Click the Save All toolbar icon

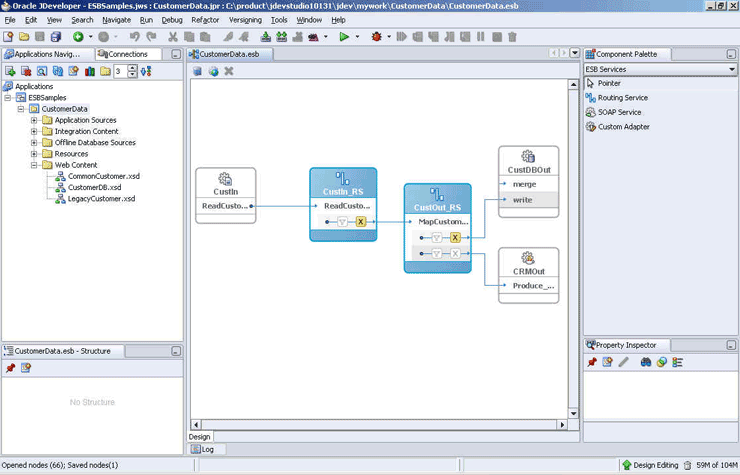[56, 37]
